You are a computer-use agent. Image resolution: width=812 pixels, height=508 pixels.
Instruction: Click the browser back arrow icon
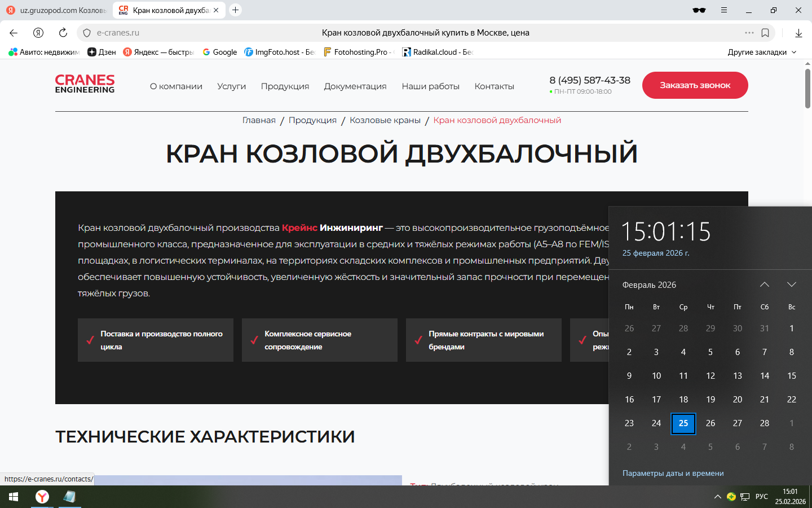pos(14,33)
